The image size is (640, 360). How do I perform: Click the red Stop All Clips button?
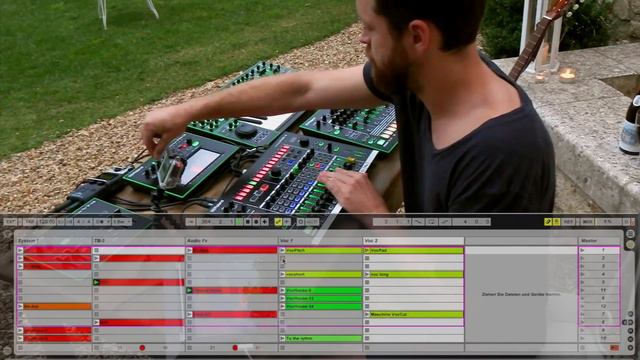pyautogui.click(x=614, y=348)
